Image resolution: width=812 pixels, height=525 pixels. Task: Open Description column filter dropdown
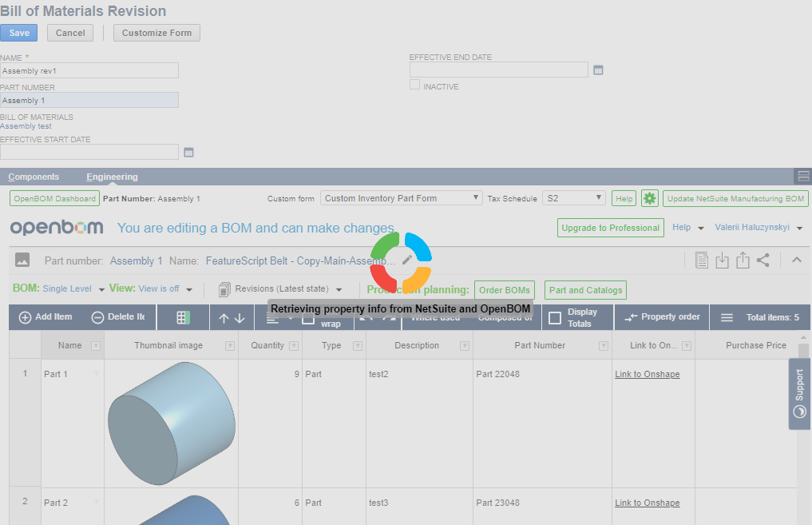tap(465, 346)
